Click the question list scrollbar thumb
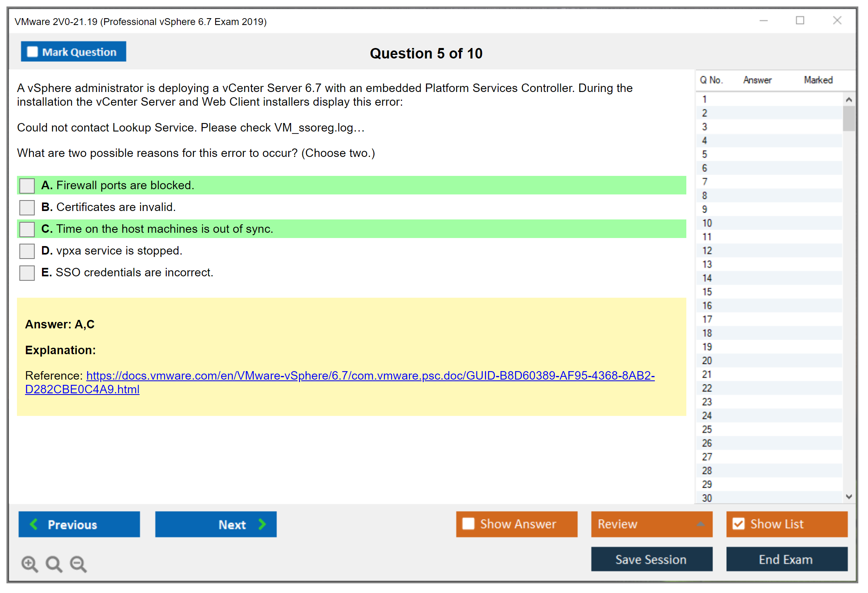868x593 pixels. pyautogui.click(x=849, y=118)
